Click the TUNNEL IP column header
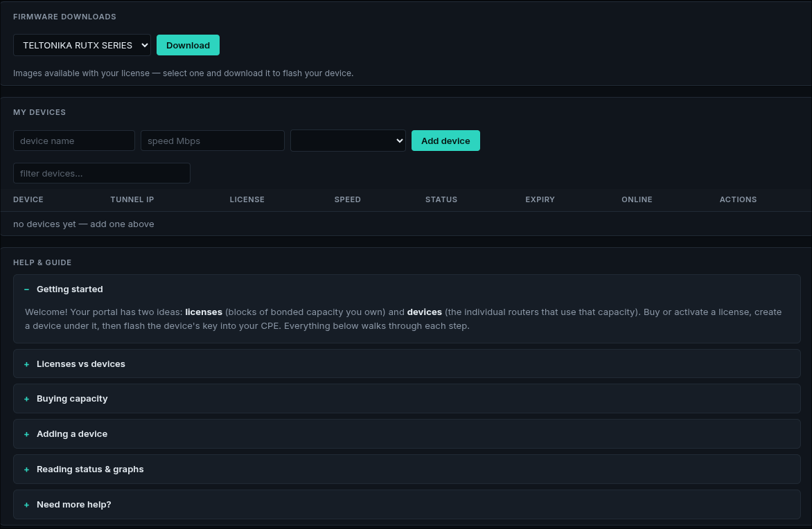The image size is (812, 529). [x=132, y=199]
